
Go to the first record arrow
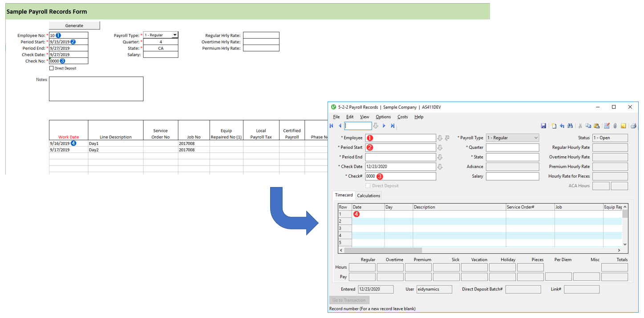pos(332,126)
